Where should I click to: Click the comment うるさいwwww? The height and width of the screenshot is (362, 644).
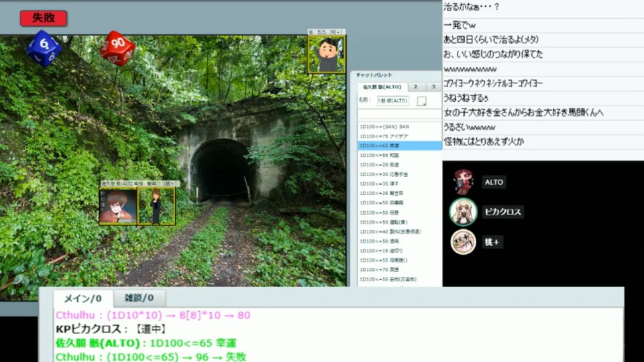pos(470,127)
